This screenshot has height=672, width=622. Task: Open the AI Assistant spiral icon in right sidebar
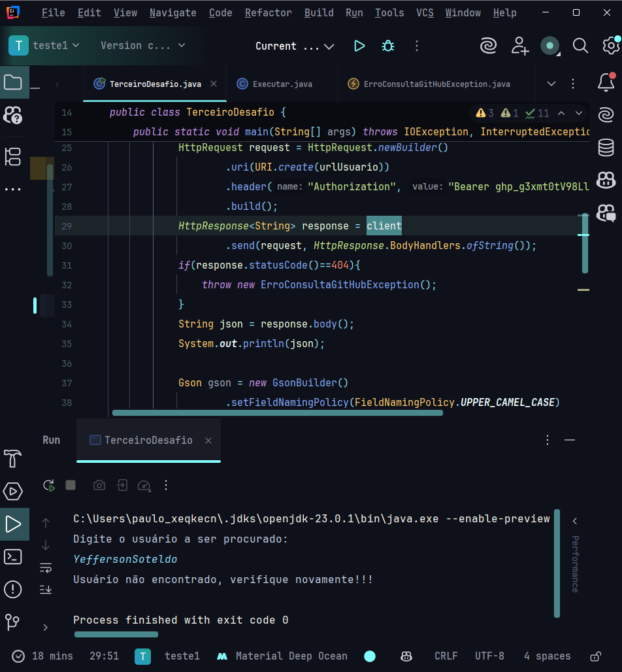(x=606, y=115)
